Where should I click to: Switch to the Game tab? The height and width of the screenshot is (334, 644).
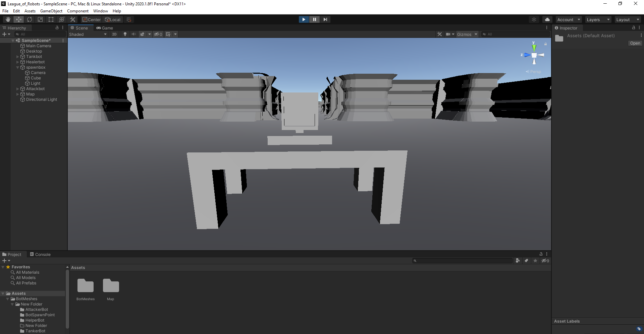[x=105, y=28]
